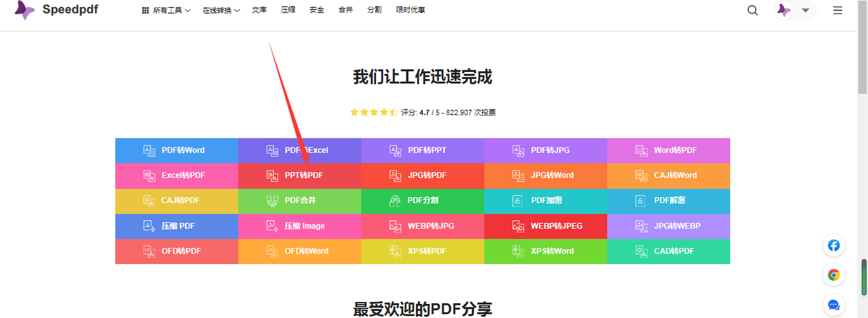The image size is (868, 318).
Task: Click the XPS转Word tile icon
Action: 518,251
